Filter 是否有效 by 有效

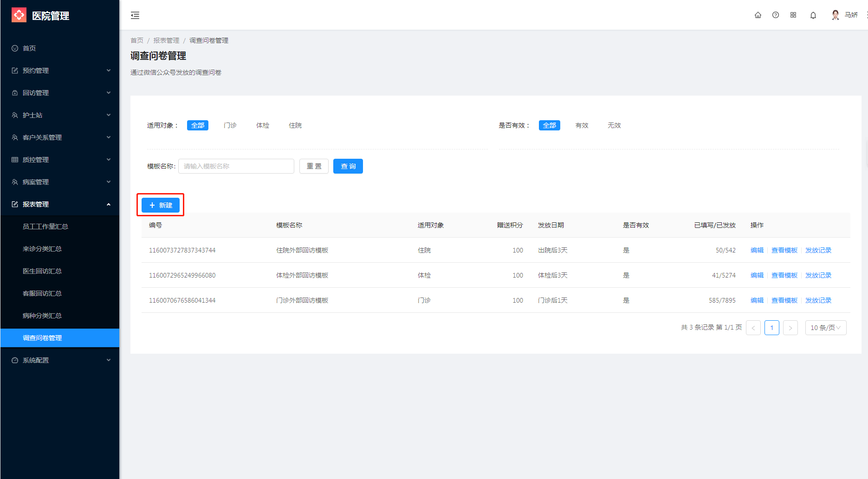[582, 125]
